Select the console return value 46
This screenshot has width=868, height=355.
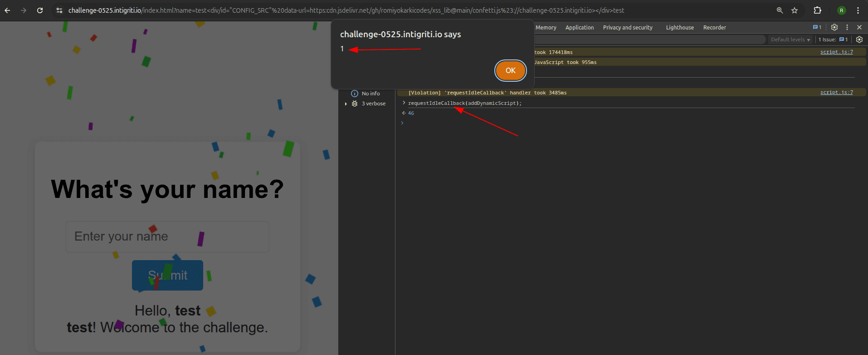pyautogui.click(x=411, y=113)
